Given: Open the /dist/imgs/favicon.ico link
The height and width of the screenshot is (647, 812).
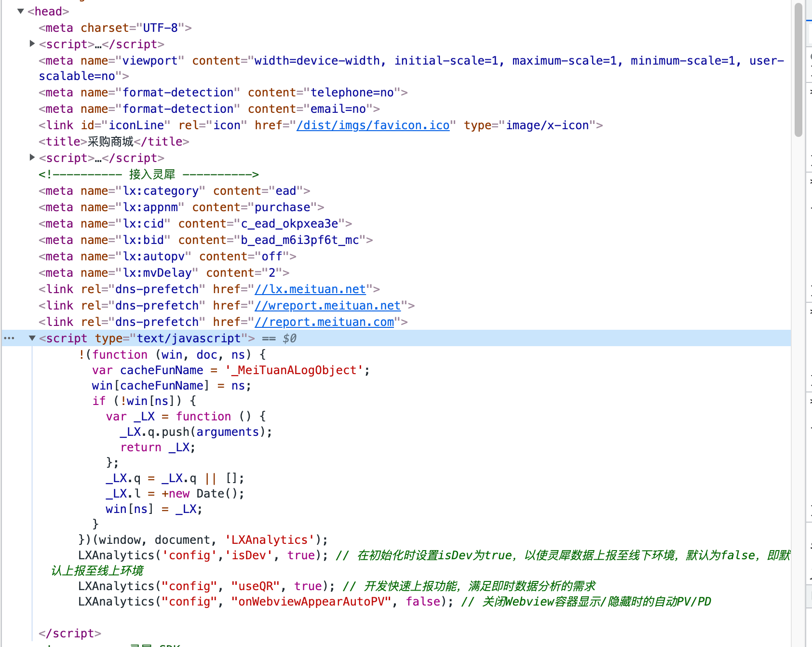Looking at the screenshot, I should [x=373, y=125].
